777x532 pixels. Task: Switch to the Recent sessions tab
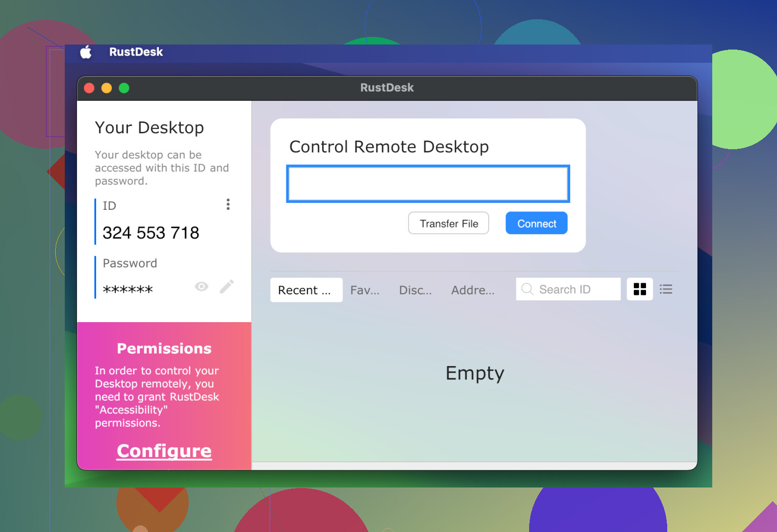coord(307,290)
